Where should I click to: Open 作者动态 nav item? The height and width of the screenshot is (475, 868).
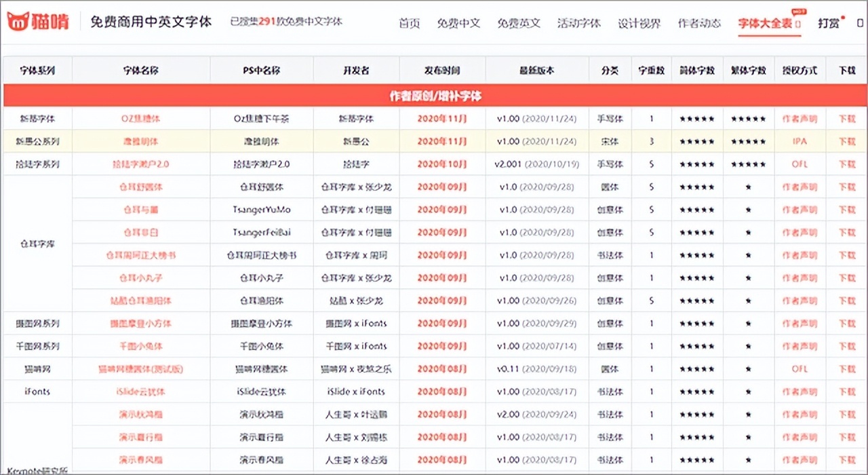coord(699,23)
